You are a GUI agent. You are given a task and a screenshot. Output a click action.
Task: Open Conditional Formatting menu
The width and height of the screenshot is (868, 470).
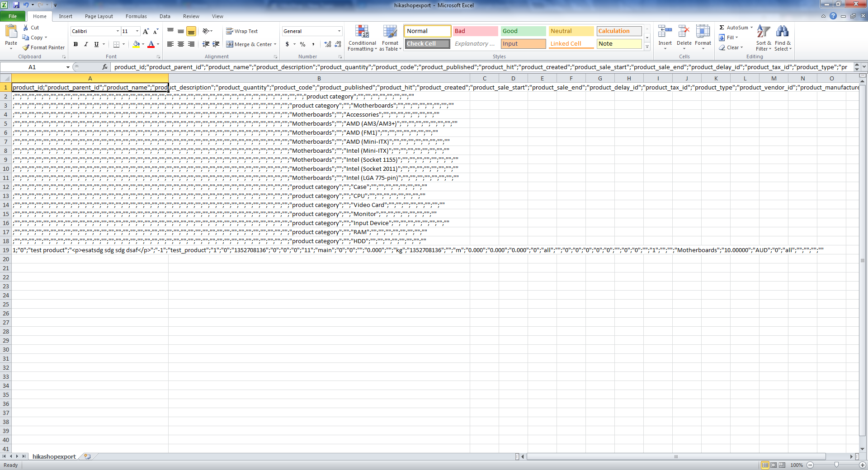tap(362, 38)
